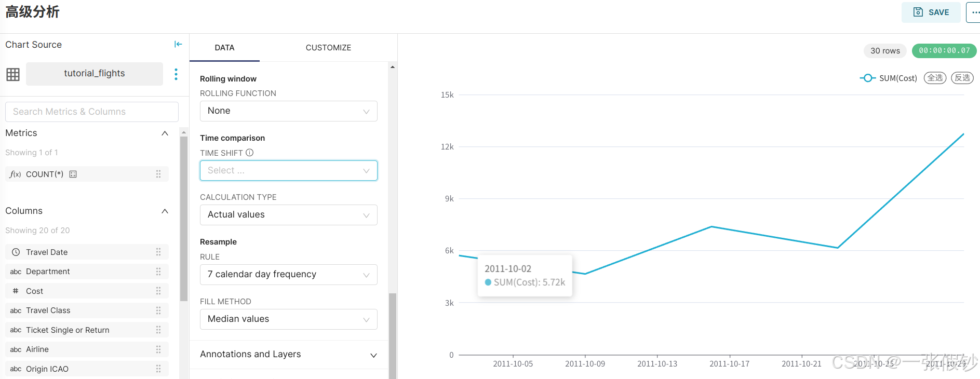This screenshot has height=379, width=980.
Task: Click the 反选 invert-selection legend button
Action: (x=962, y=78)
